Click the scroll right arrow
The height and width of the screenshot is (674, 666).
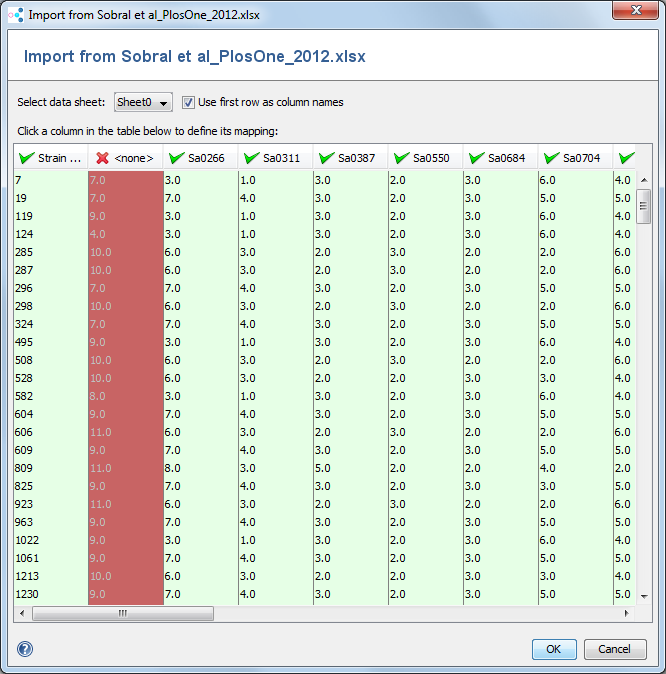click(x=626, y=613)
